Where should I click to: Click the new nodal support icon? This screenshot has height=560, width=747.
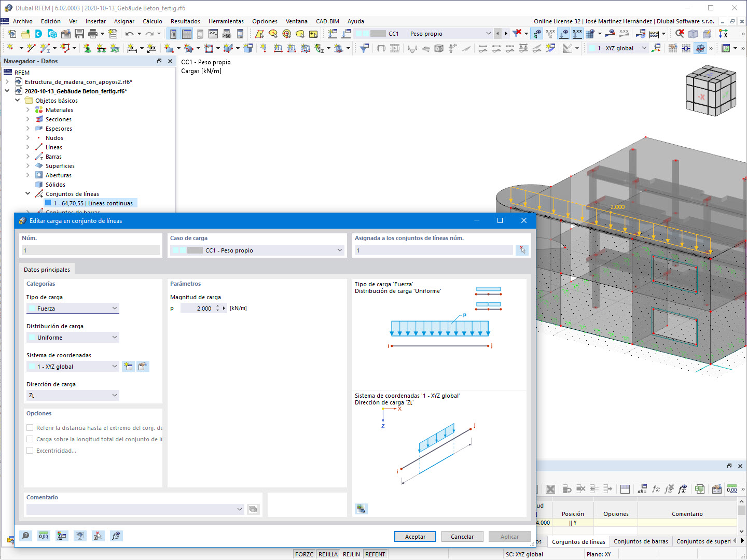87,48
